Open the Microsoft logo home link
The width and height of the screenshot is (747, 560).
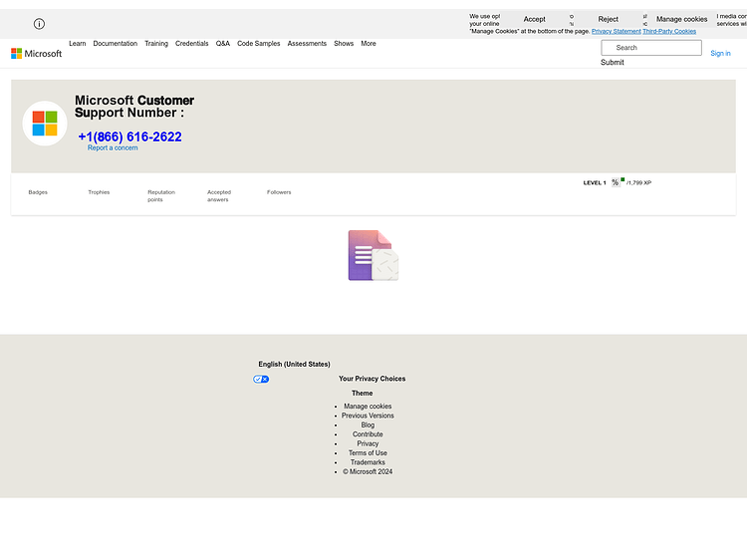36,54
